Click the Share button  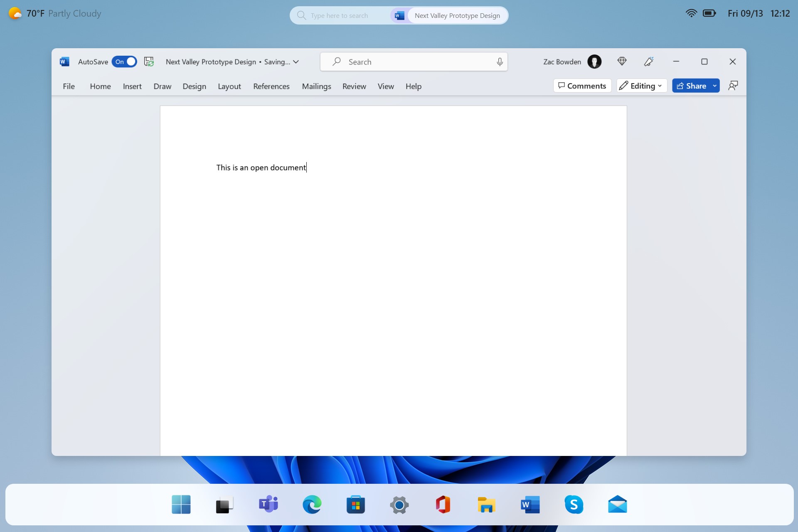(x=695, y=86)
